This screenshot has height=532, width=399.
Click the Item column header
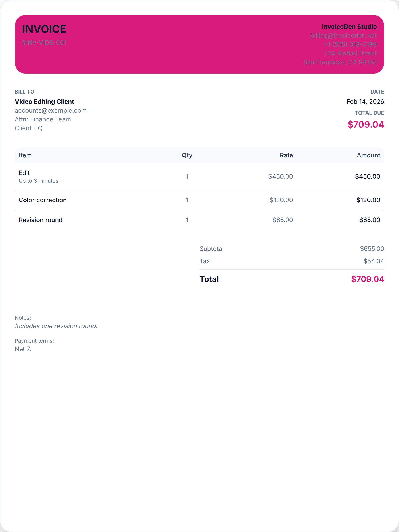click(x=25, y=155)
